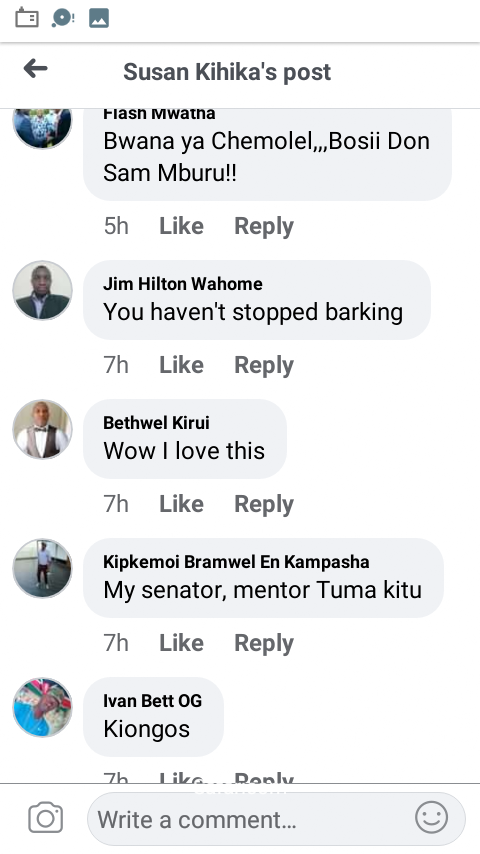Open Ivan Bett OG name link

click(153, 700)
